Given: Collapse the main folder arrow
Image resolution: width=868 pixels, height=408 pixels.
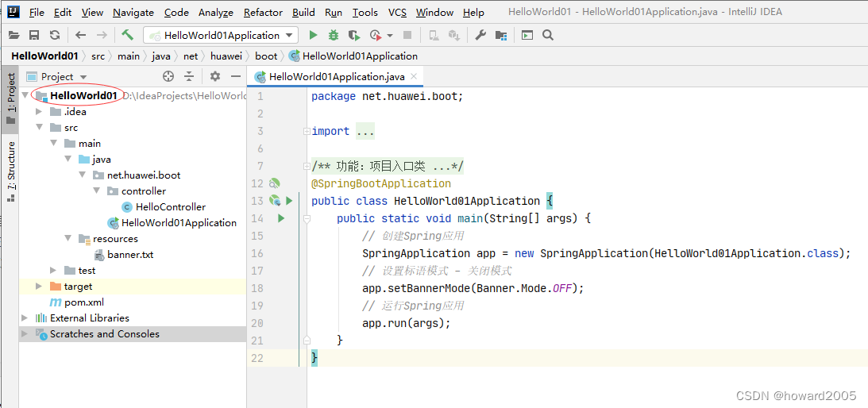Looking at the screenshot, I should [53, 144].
